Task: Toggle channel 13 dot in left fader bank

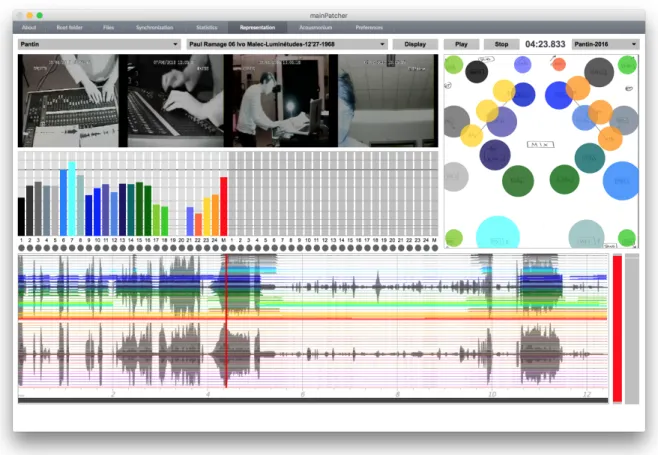Action: [123, 248]
